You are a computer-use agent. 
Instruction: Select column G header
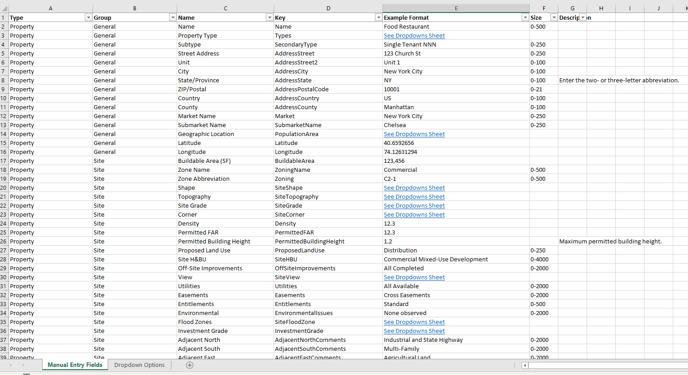tap(572, 8)
